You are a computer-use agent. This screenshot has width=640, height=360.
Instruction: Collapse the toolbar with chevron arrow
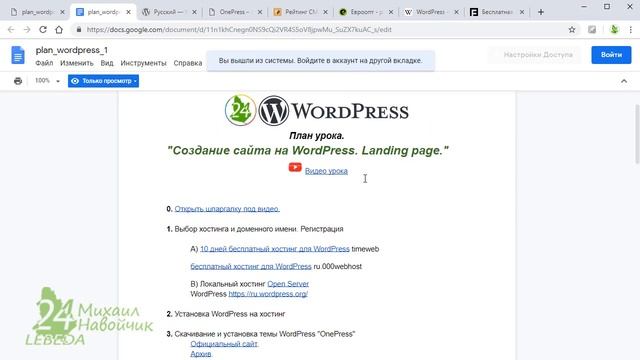click(624, 81)
